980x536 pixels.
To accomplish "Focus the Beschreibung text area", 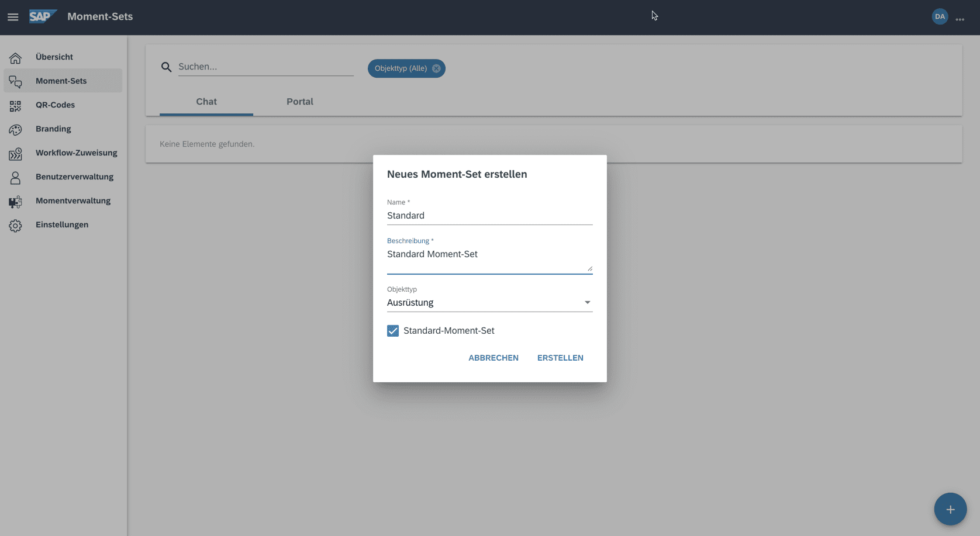I will (x=489, y=260).
